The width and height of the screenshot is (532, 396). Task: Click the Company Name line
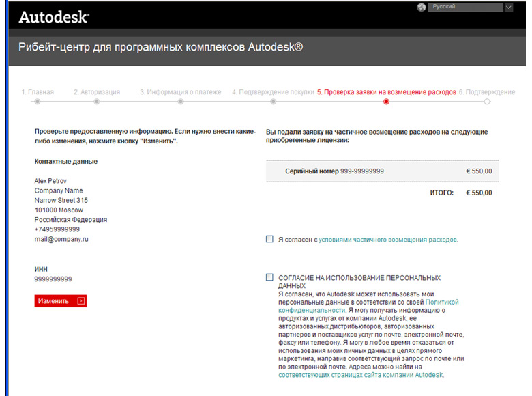tap(59, 190)
